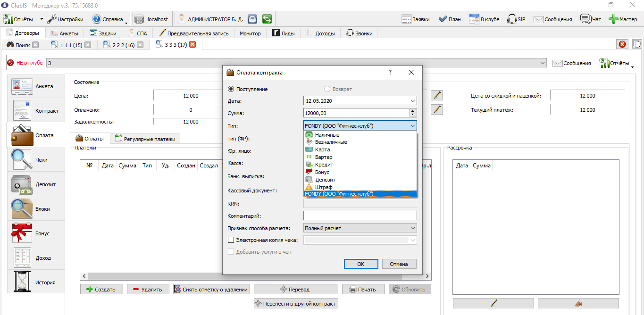The image size is (644, 315).
Task: Open Бонус gift section in sidebar
Action: pyautogui.click(x=36, y=233)
